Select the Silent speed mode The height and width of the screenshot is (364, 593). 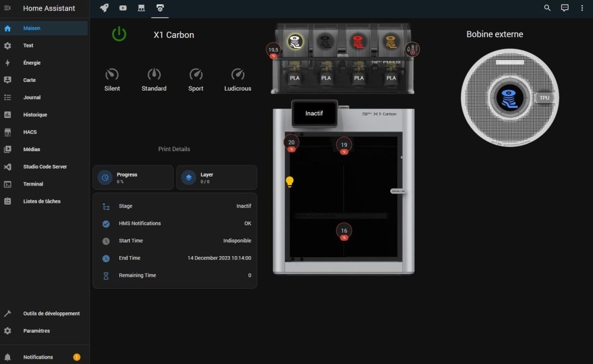[112, 75]
